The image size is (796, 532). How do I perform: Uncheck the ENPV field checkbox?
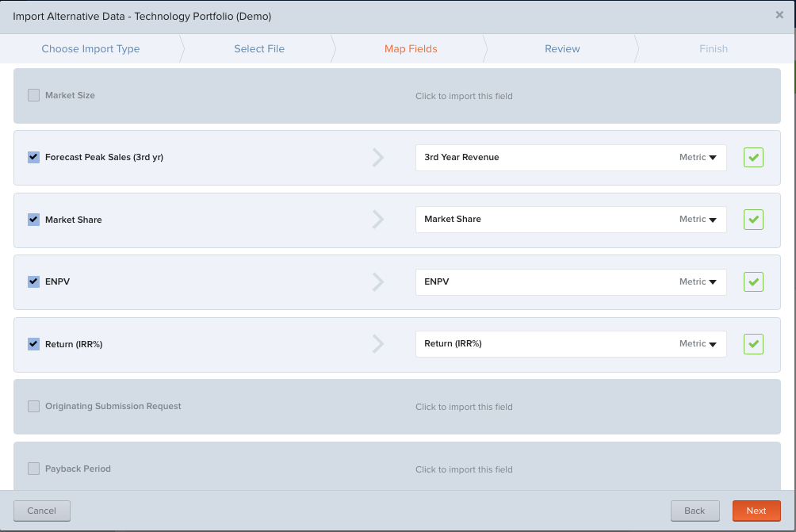click(x=33, y=281)
